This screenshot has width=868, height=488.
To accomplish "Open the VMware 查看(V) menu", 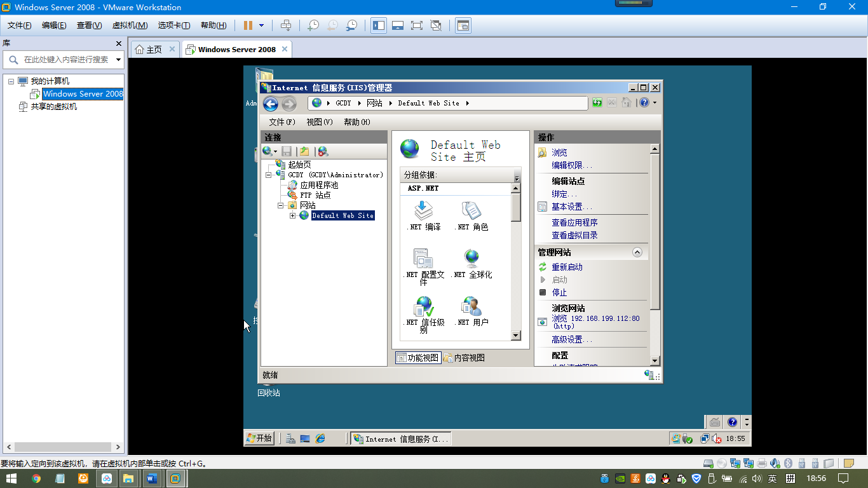I will (89, 25).
